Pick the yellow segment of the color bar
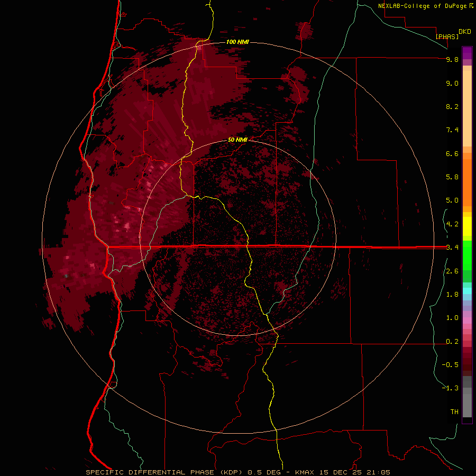Screen dimensions: 476x476 pos(467,226)
